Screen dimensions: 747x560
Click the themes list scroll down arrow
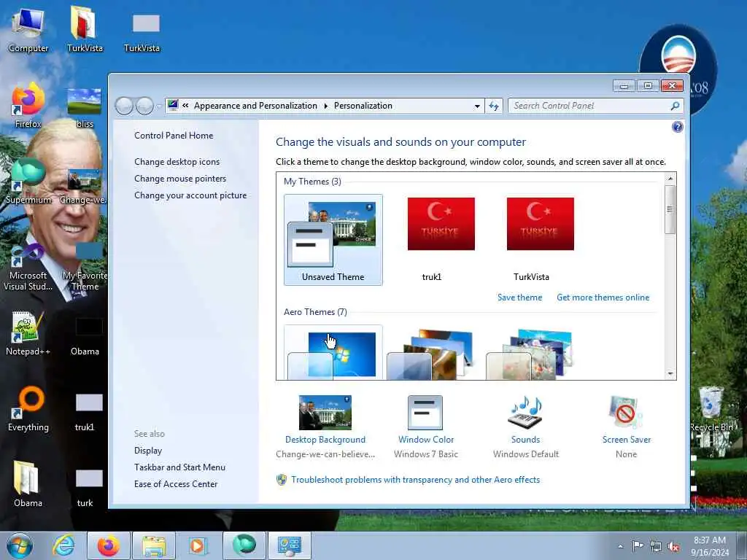670,374
